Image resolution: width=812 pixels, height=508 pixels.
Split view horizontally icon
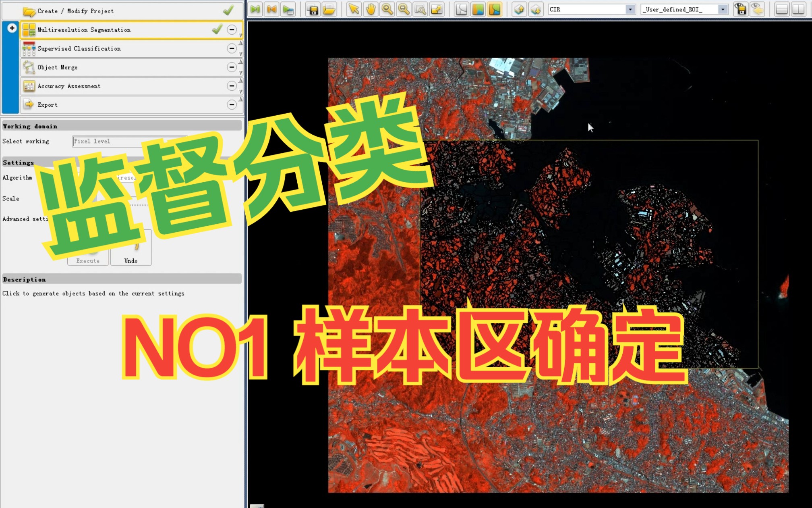tap(781, 9)
